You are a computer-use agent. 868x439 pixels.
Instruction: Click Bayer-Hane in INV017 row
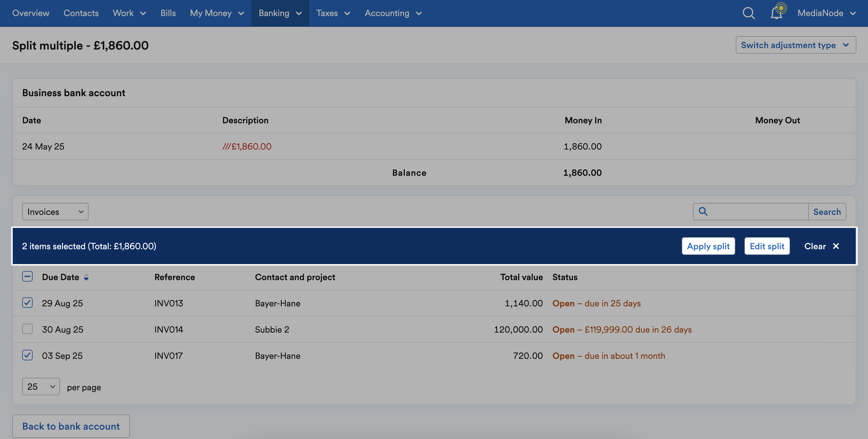click(278, 356)
